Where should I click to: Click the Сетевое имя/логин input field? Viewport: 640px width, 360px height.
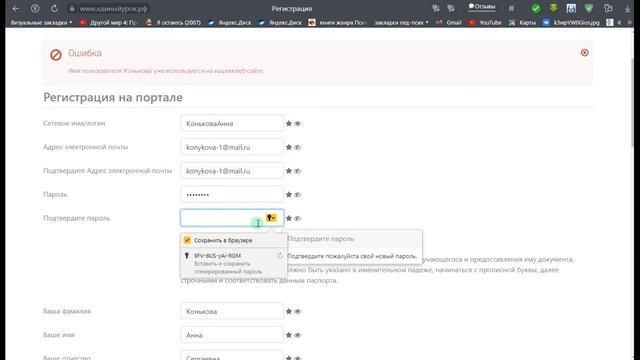pos(232,123)
